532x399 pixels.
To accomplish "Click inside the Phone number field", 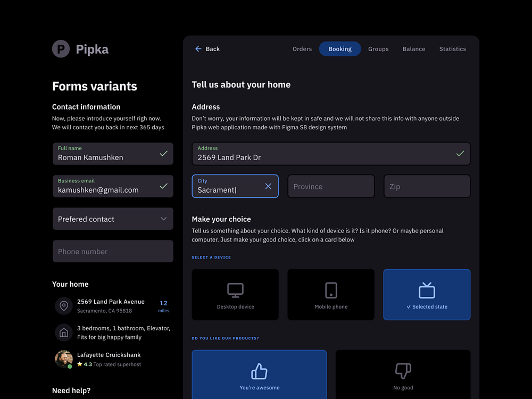I will tap(113, 251).
